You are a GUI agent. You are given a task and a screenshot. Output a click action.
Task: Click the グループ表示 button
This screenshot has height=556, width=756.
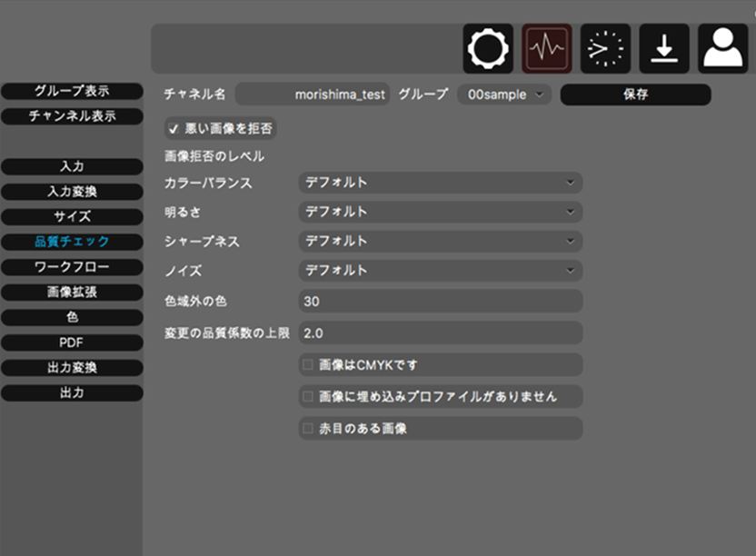click(72, 91)
